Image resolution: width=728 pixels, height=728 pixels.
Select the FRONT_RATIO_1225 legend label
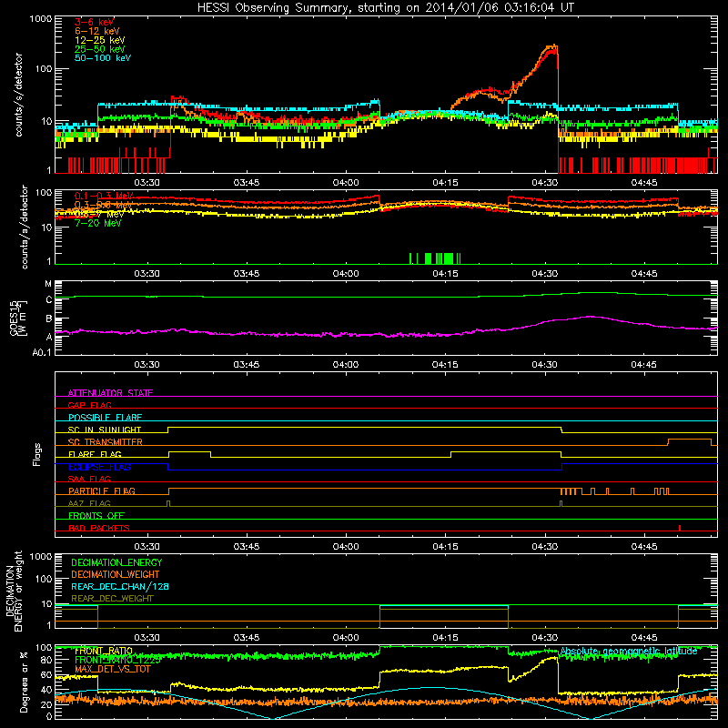click(118, 660)
